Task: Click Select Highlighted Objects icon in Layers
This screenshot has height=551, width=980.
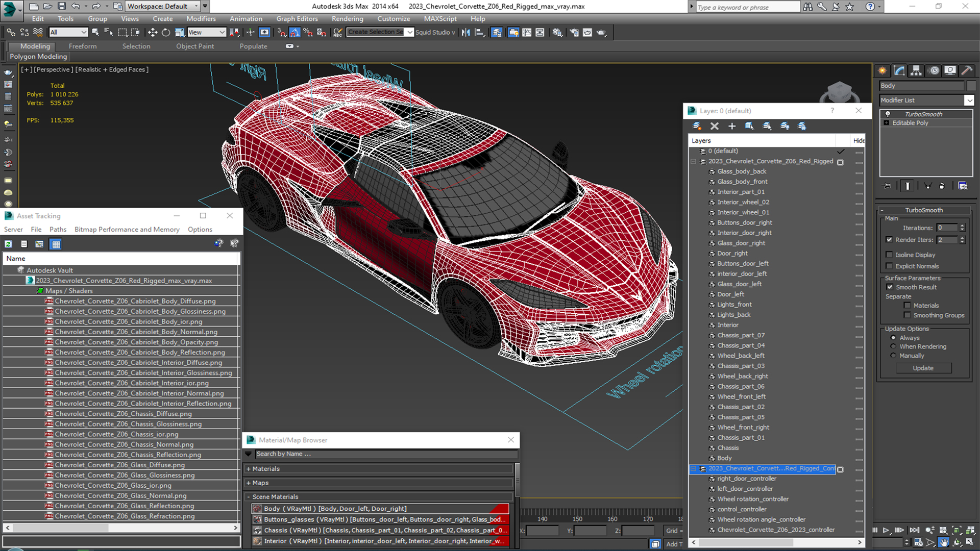Action: coord(749,126)
